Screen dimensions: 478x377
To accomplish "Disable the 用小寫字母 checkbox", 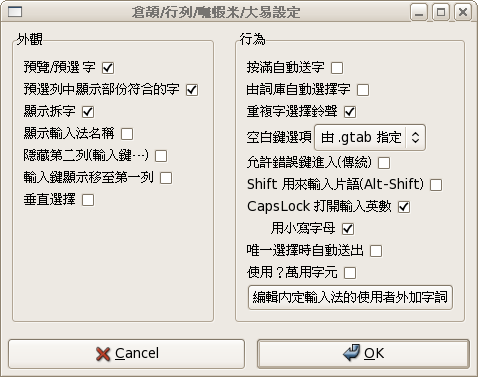I will point(348,229).
